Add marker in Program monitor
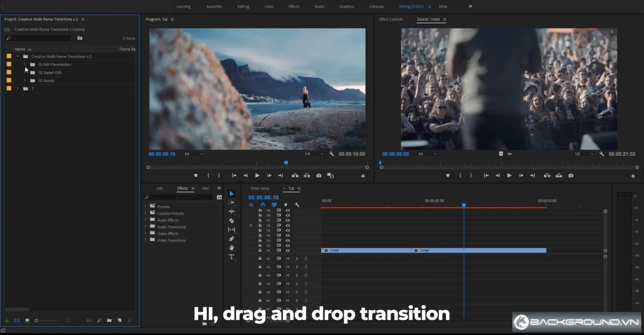Image resolution: width=644 pixels, height=335 pixels. pyautogui.click(x=196, y=176)
